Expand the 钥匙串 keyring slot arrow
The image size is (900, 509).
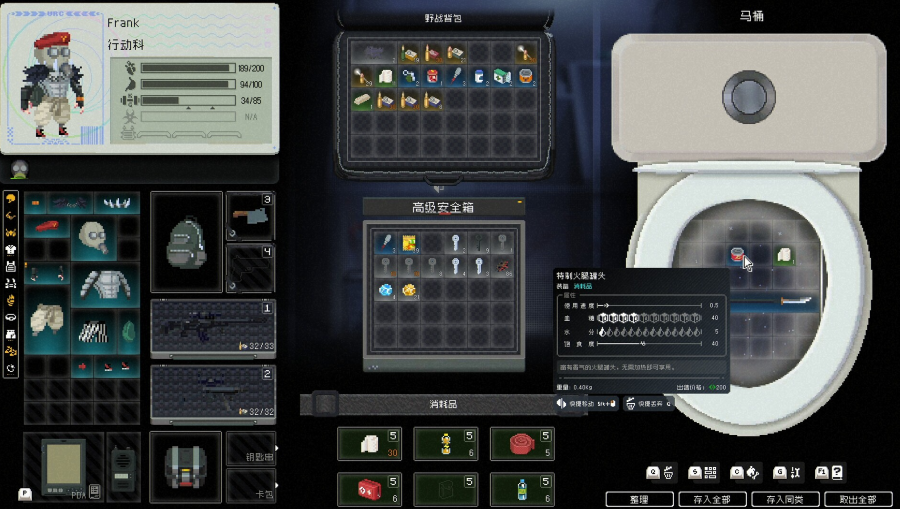click(277, 448)
